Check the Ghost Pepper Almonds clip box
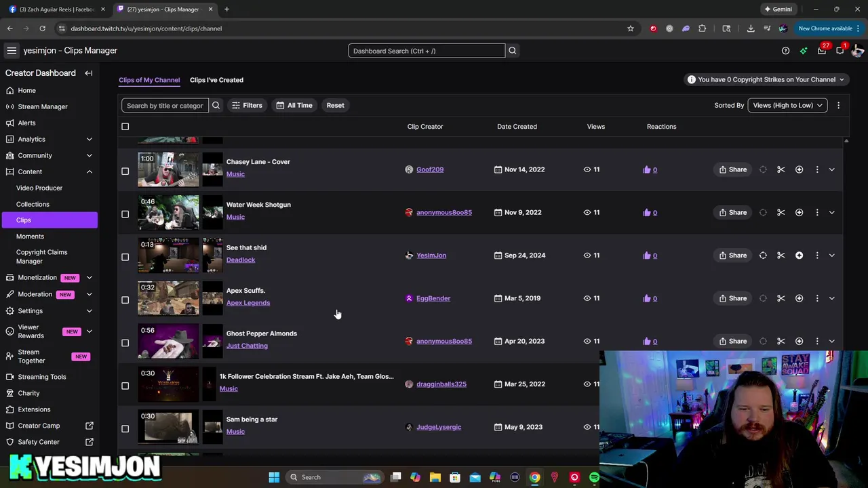The width and height of the screenshot is (868, 488). pos(125,343)
